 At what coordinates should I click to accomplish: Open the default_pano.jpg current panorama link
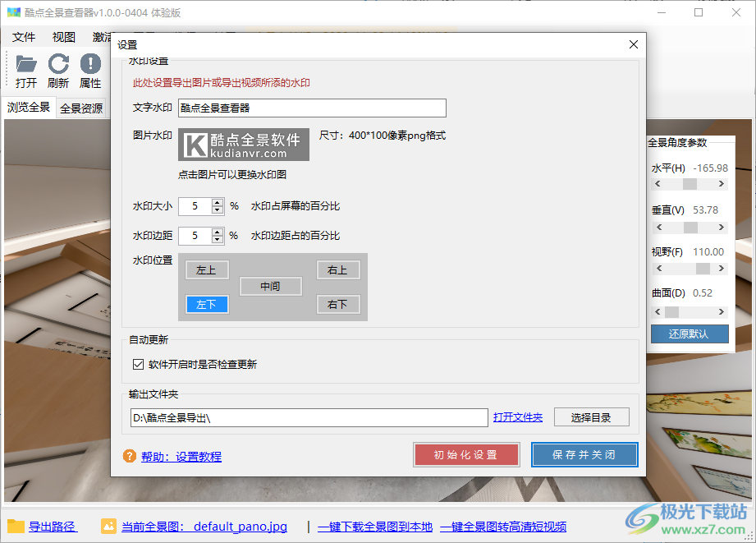tap(204, 527)
